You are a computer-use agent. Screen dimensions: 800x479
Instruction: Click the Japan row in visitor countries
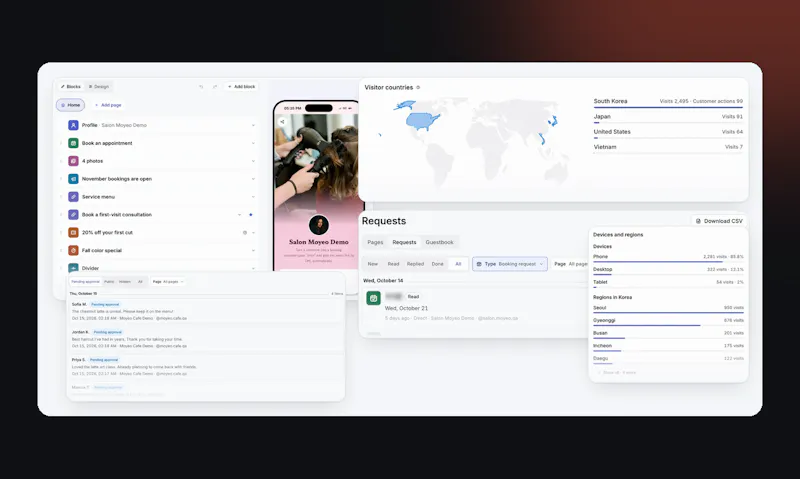(x=668, y=117)
